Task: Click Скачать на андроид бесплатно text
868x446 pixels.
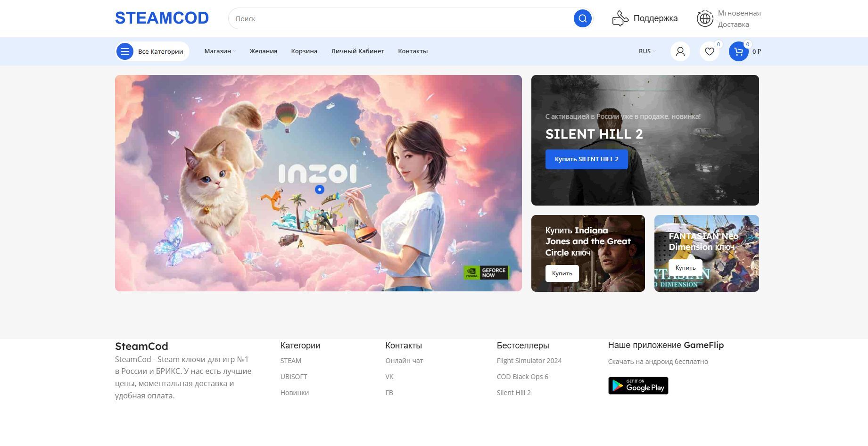Action: [x=658, y=362]
